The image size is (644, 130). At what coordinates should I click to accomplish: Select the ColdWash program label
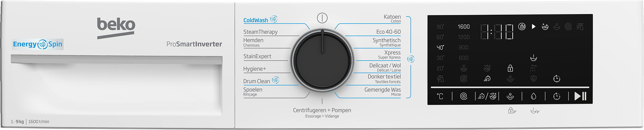point(256,20)
